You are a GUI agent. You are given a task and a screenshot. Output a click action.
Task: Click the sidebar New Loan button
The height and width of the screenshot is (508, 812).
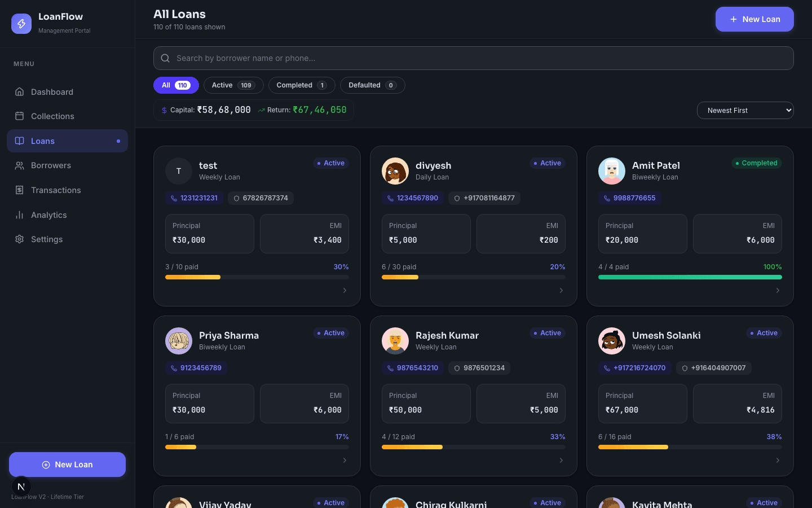[x=67, y=465]
